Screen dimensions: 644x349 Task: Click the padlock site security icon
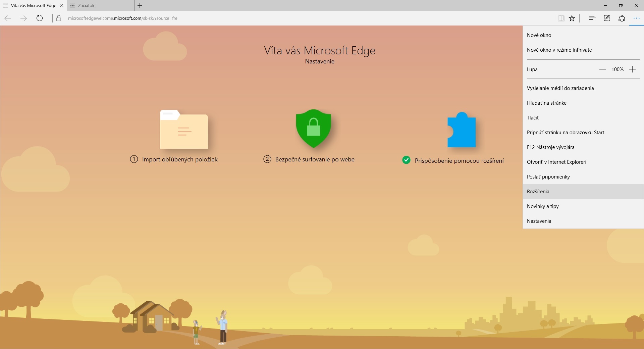[59, 18]
